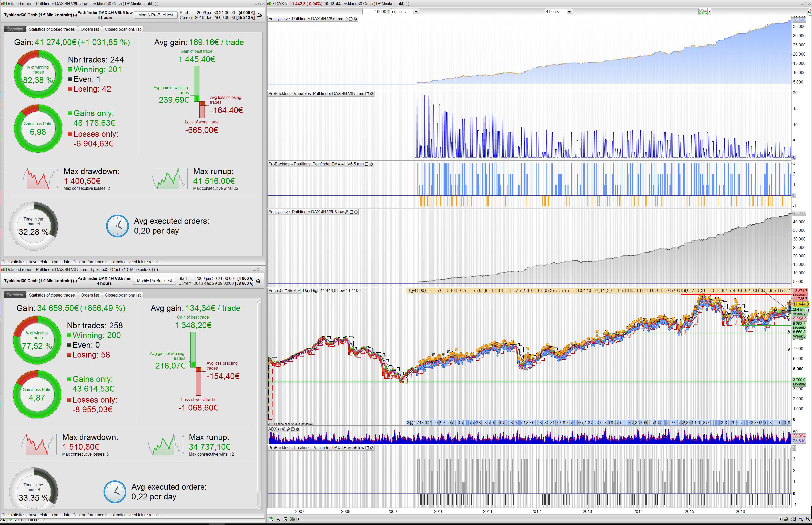The height and width of the screenshot is (525, 812).
Task: Expand the DAX instrument dropdown arrow
Action: (x=273, y=4)
